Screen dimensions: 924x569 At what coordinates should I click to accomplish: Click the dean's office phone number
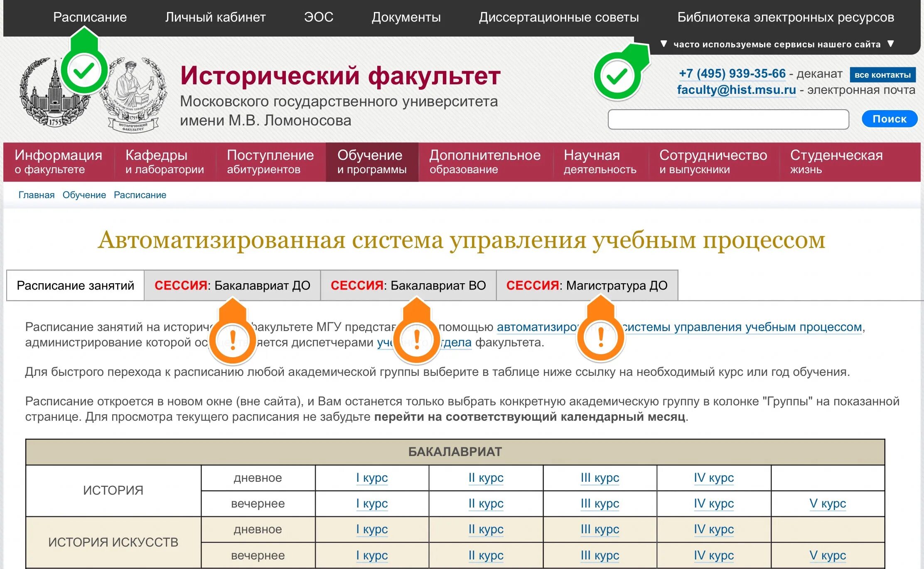pos(732,74)
